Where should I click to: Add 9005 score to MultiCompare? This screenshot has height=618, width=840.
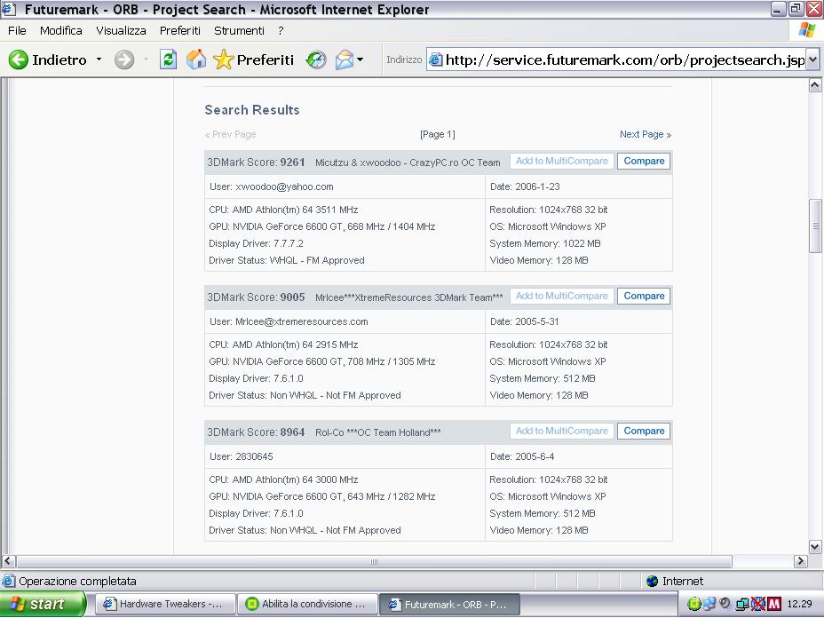pos(561,297)
